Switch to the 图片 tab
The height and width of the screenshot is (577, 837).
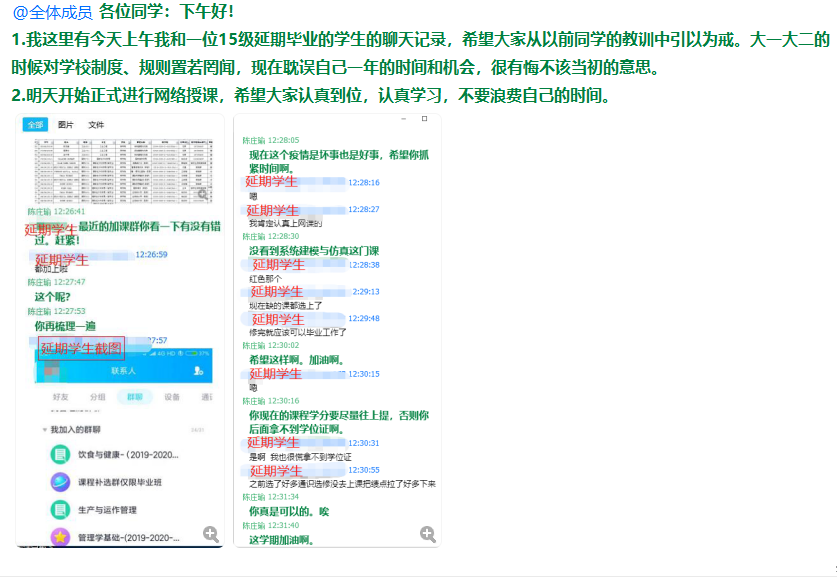(x=66, y=125)
